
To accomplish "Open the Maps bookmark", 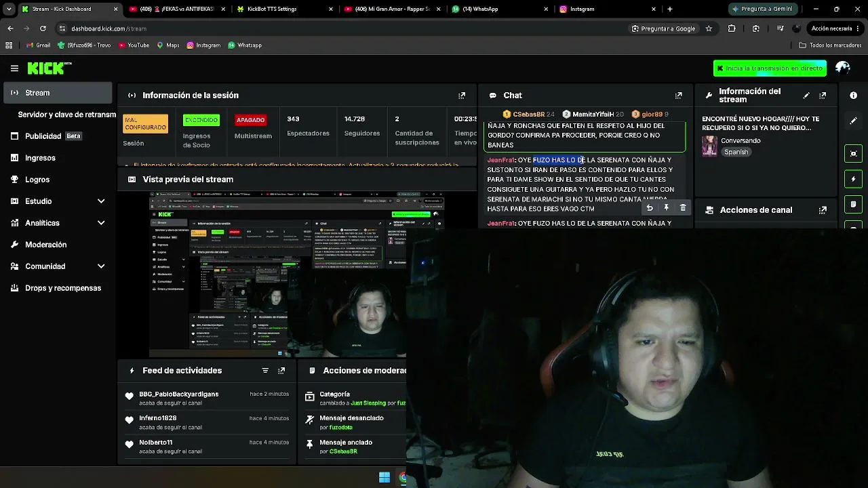I will (x=168, y=45).
